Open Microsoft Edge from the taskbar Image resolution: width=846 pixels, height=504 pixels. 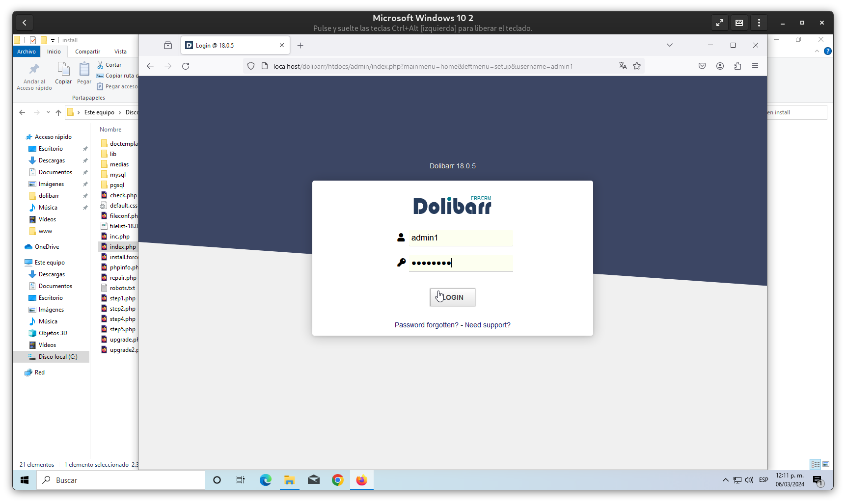265,480
